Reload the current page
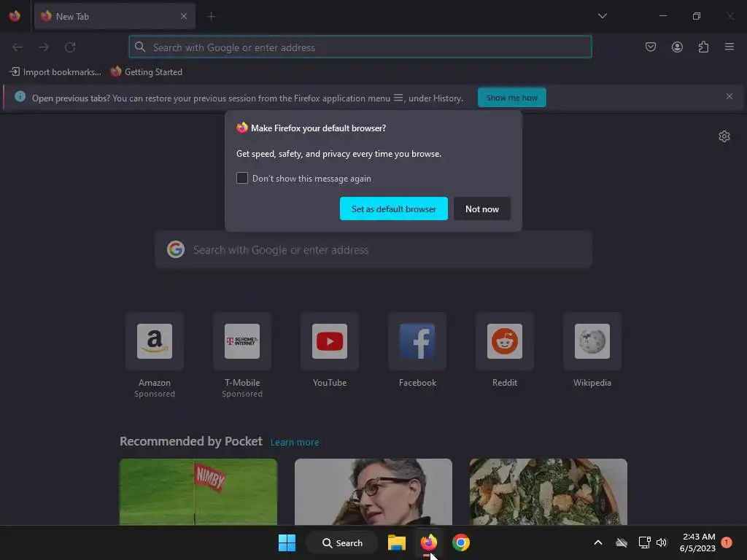The image size is (747, 560). coord(70,47)
